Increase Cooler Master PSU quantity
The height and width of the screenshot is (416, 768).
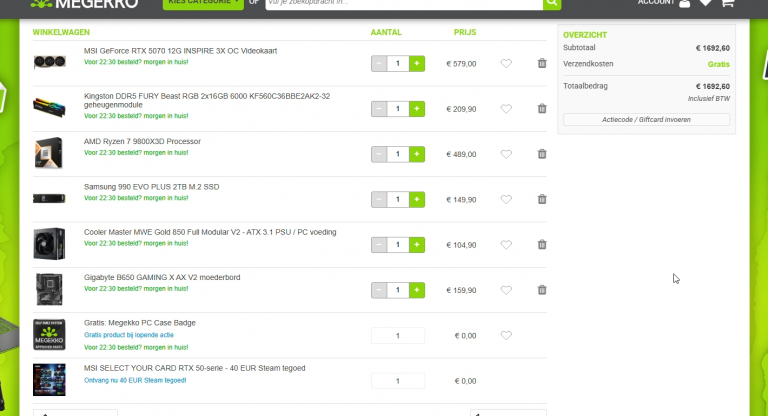(x=417, y=245)
